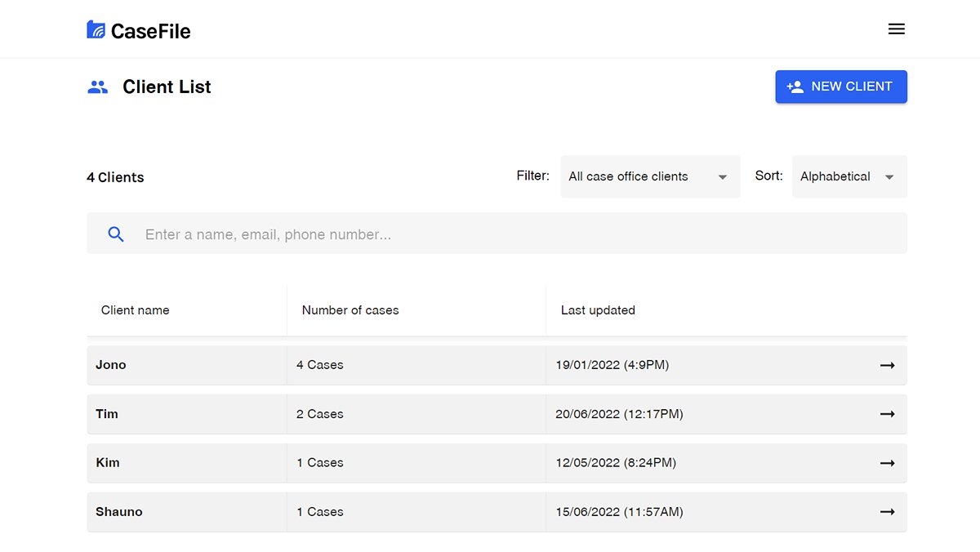Image resolution: width=980 pixels, height=552 pixels.
Task: Click the 4 Clients count label
Action: click(114, 176)
